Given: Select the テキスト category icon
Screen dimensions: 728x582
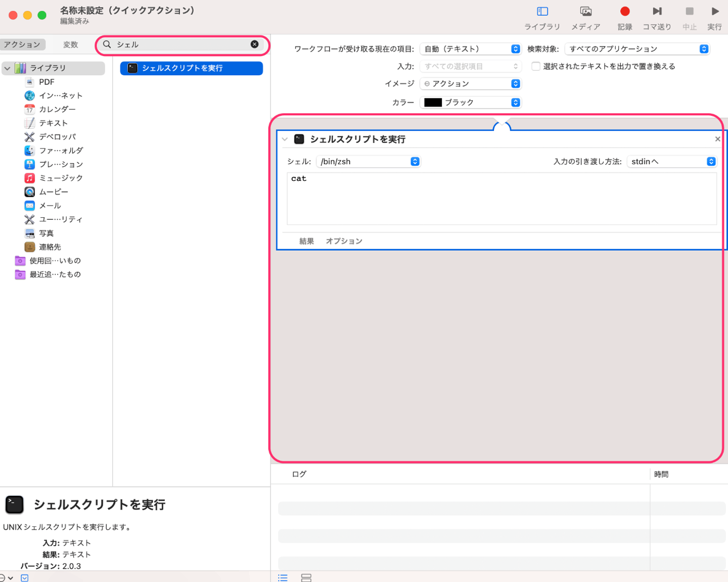Looking at the screenshot, I should (x=30, y=123).
